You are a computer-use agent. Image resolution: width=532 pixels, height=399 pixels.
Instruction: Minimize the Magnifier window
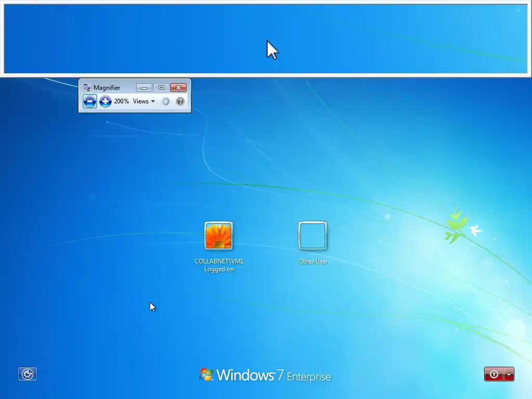coord(144,88)
